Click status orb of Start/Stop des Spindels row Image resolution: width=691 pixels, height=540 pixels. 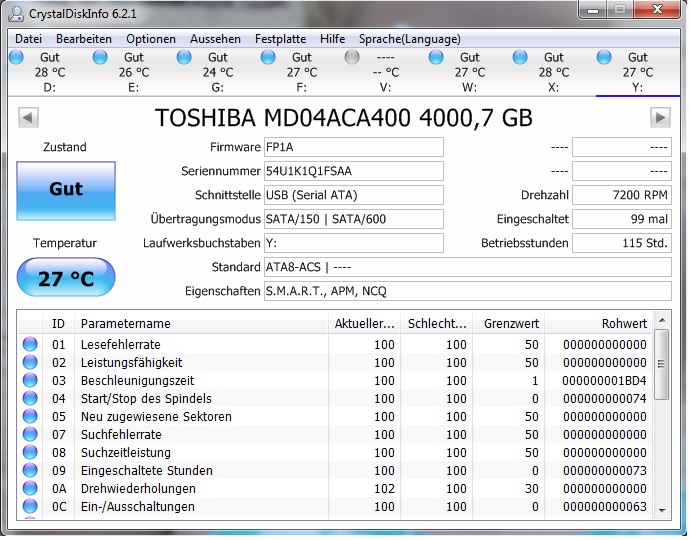[x=30, y=398]
